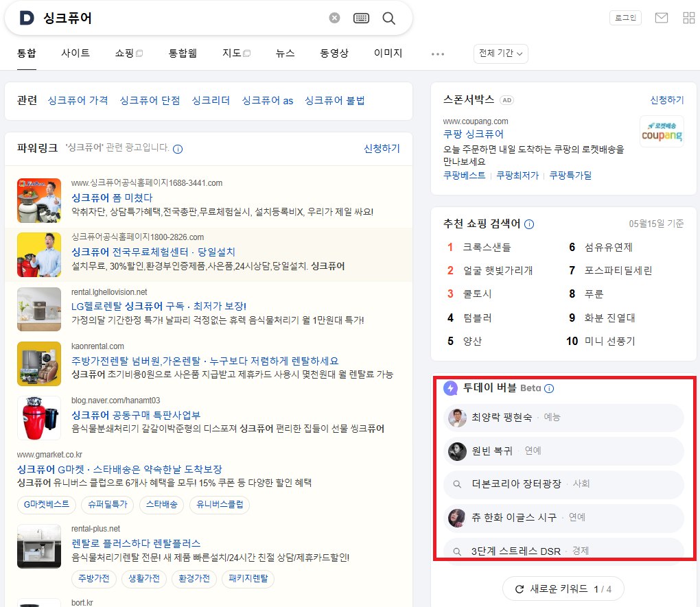Click related search 싱크퓨어 불법
This screenshot has width=700, height=607.
(334, 100)
